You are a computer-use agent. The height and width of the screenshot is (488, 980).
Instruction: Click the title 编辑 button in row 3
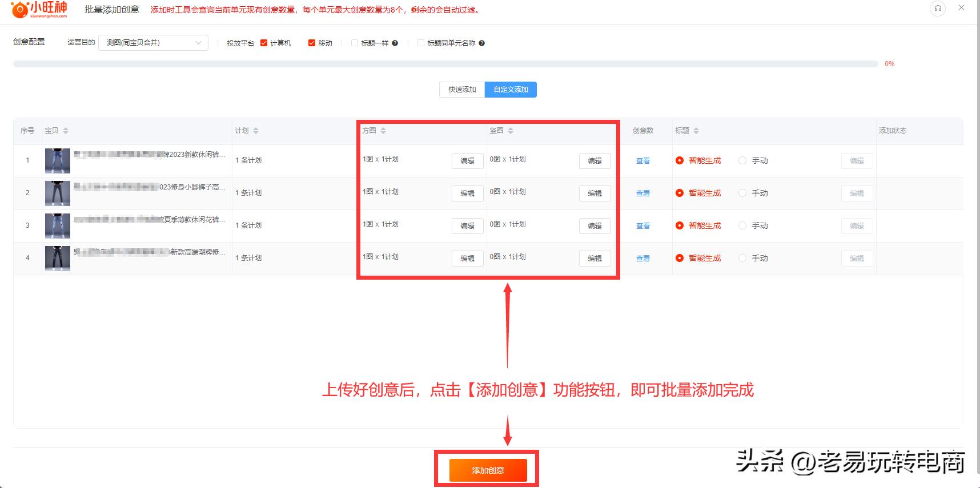(857, 226)
